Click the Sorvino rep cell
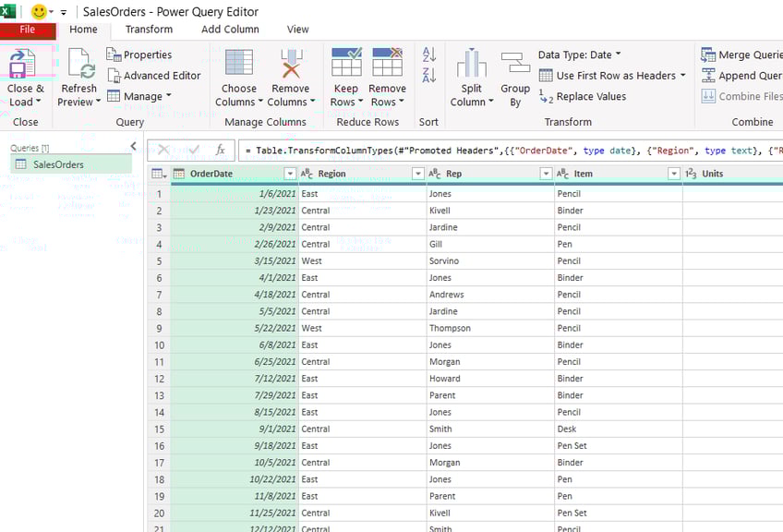The image size is (783, 532). coord(490,261)
